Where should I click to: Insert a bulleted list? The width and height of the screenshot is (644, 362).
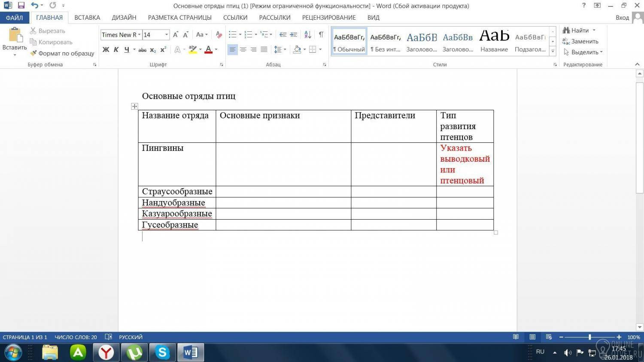pyautogui.click(x=233, y=35)
